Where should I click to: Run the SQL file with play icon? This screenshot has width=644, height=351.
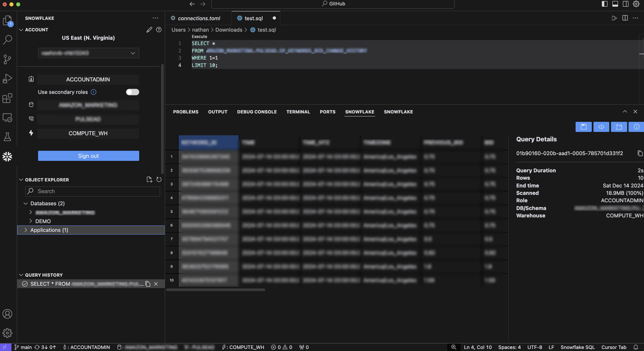[x=614, y=18]
